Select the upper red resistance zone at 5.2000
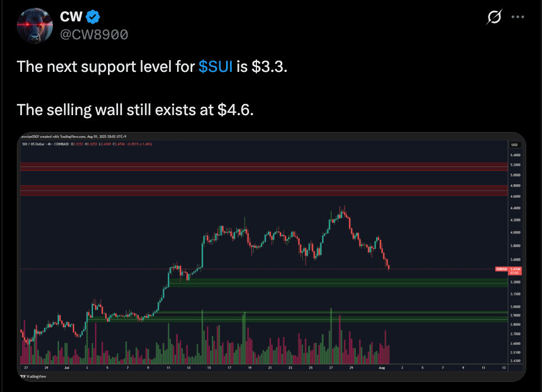 pyautogui.click(x=264, y=166)
